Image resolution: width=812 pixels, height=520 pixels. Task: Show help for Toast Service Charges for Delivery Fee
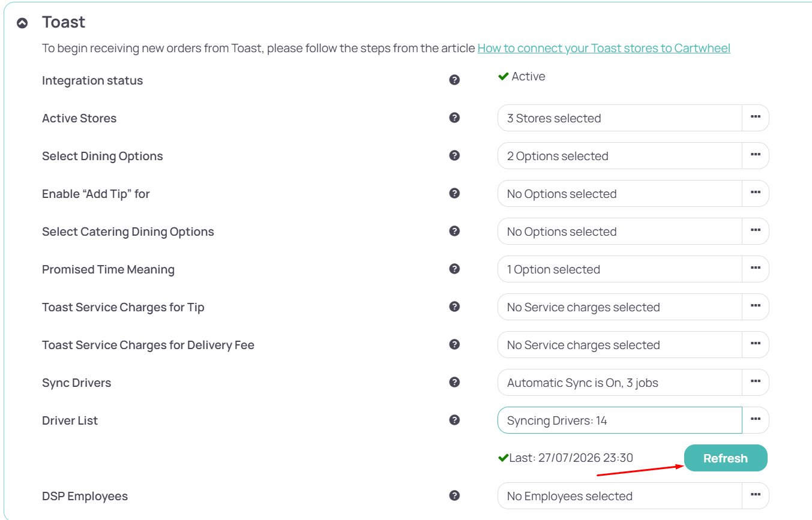pos(454,344)
